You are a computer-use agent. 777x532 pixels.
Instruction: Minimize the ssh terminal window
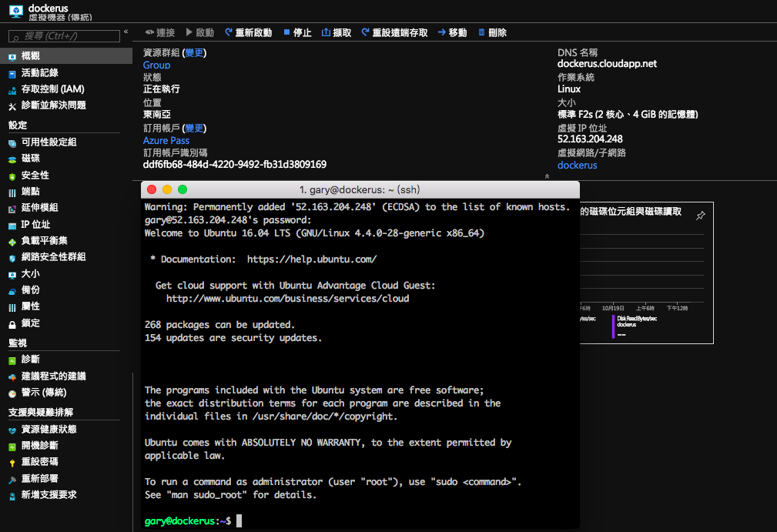tap(167, 189)
